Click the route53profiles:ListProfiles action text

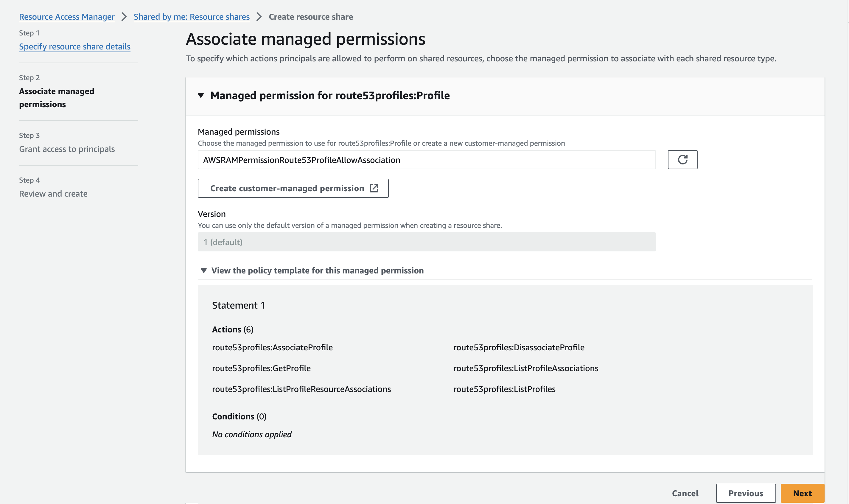pyautogui.click(x=504, y=389)
